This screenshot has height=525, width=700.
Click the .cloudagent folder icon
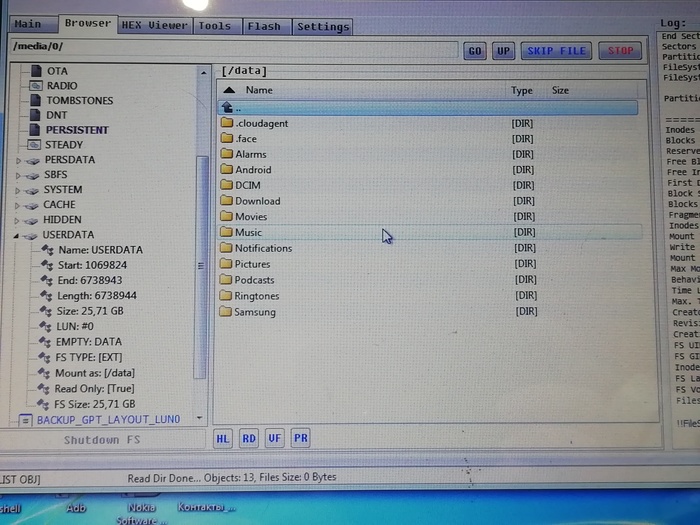coord(227,123)
